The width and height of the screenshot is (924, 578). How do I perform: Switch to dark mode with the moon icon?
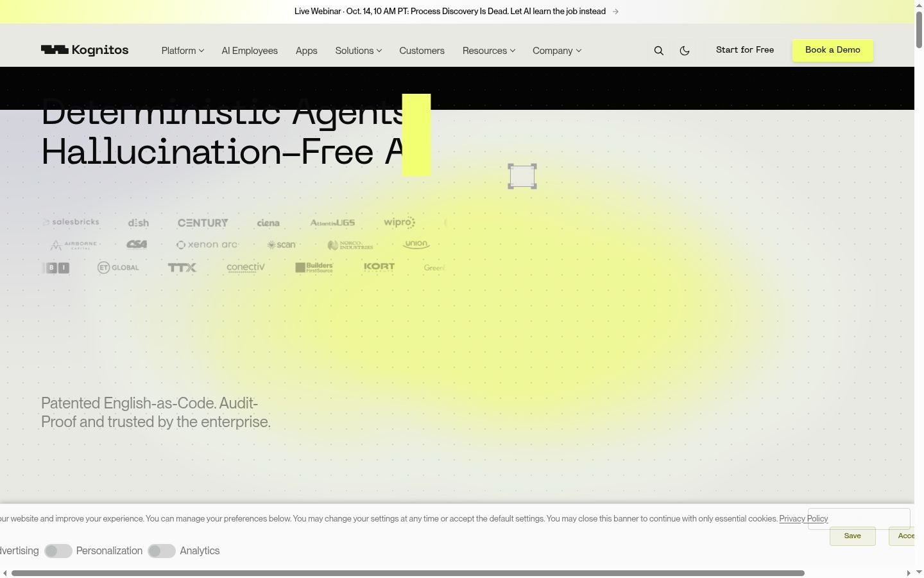[x=685, y=51]
